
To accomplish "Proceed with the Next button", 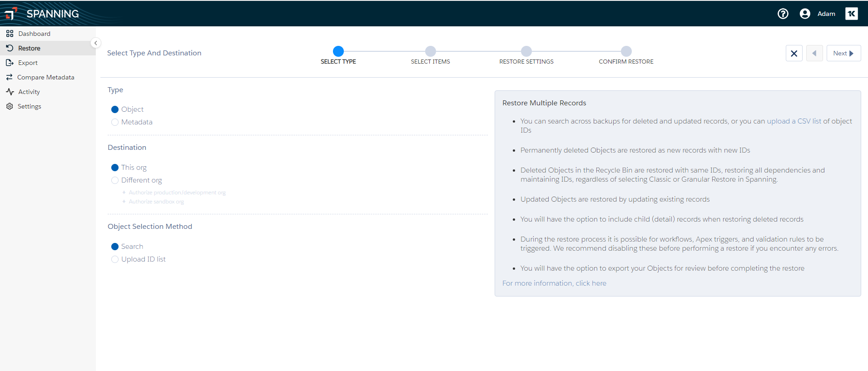I will (843, 53).
